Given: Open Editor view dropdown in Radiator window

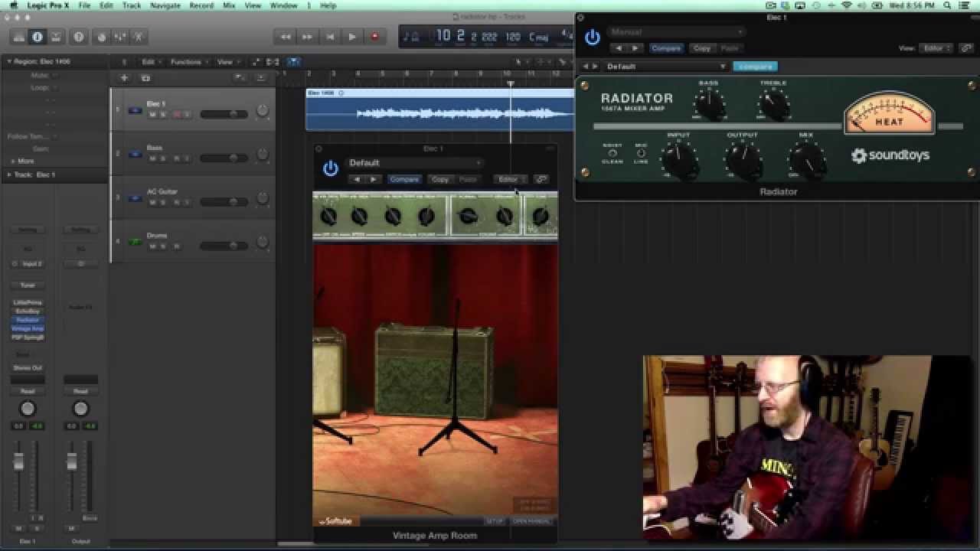Looking at the screenshot, I should 936,48.
